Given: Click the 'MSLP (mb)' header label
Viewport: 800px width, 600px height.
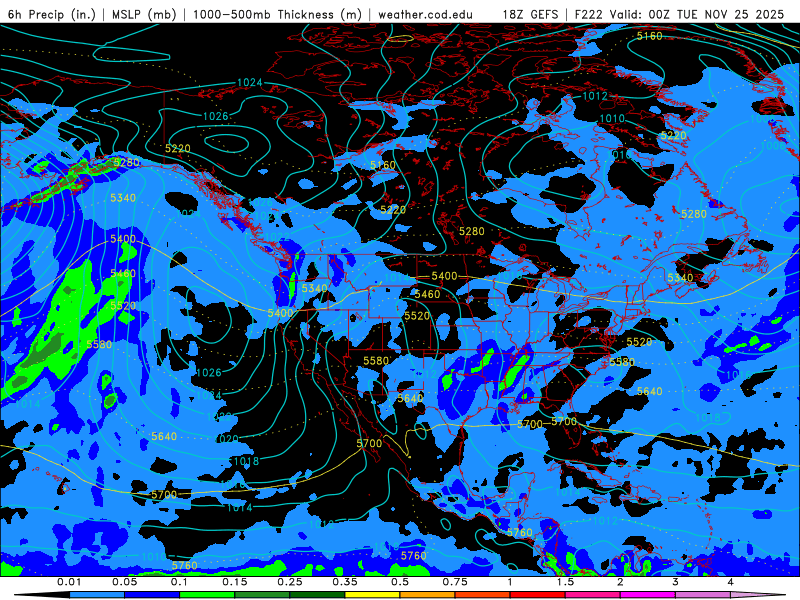Looking at the screenshot, I should [144, 14].
